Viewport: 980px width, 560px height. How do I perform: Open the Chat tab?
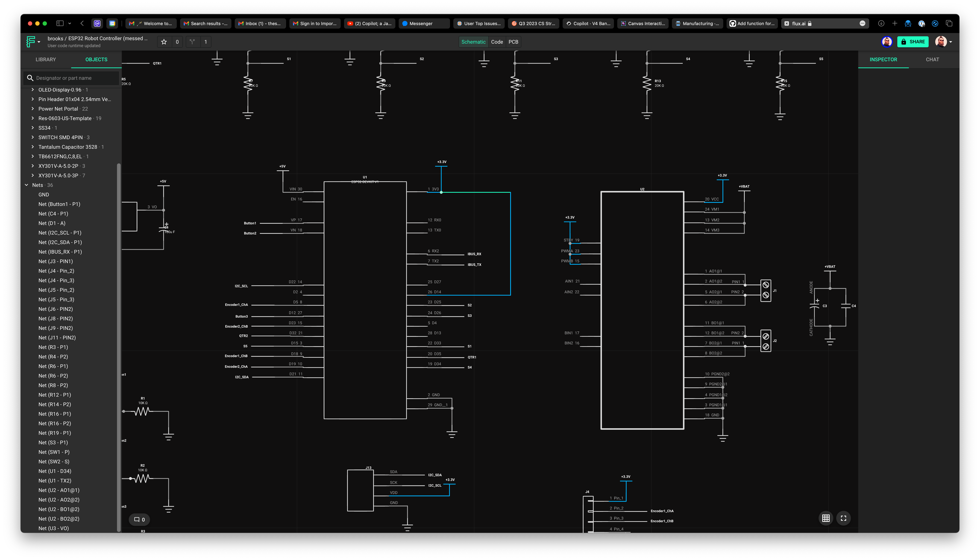tap(932, 60)
